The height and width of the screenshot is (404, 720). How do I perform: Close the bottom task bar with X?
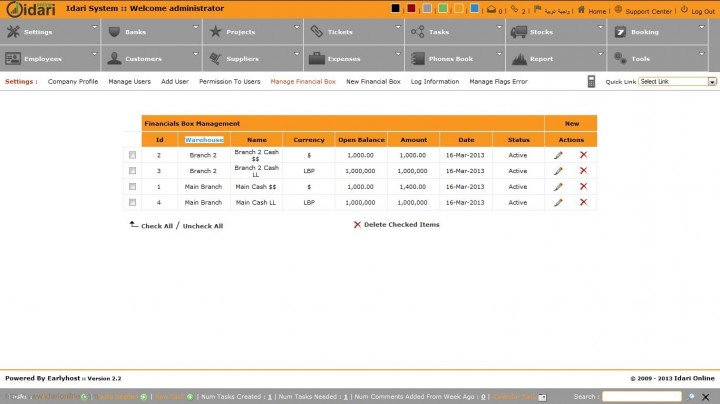pos(706,397)
